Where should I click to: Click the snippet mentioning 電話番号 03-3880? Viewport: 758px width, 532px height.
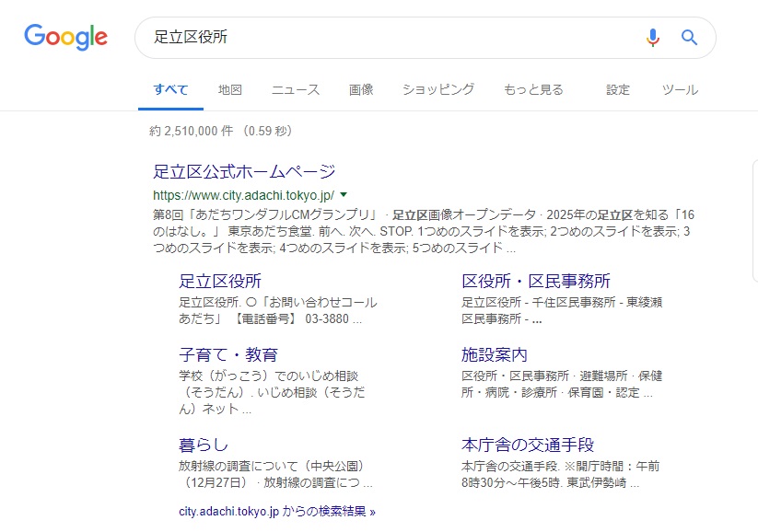point(277,311)
